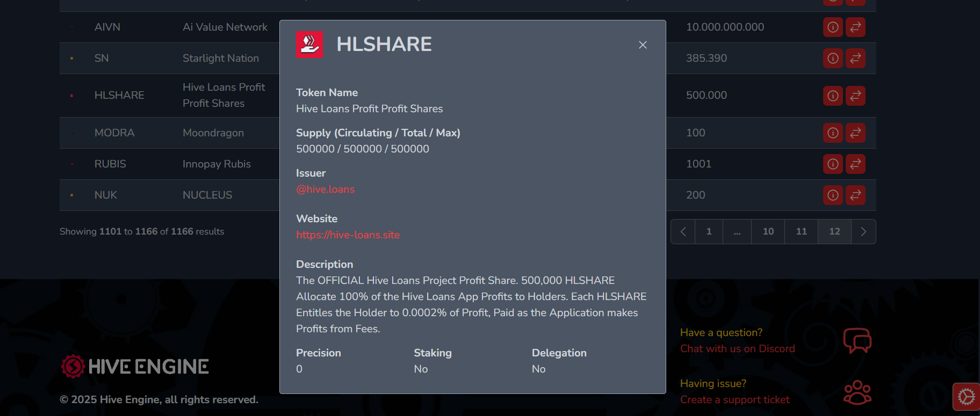Click the Showing 1101 to 1166 results text
The image size is (980, 416).
point(142,231)
